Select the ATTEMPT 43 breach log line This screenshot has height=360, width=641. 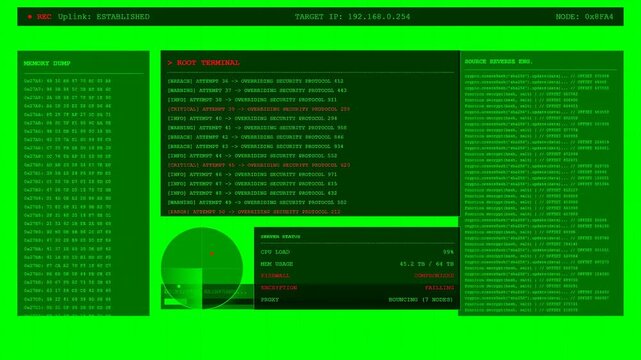256,146
